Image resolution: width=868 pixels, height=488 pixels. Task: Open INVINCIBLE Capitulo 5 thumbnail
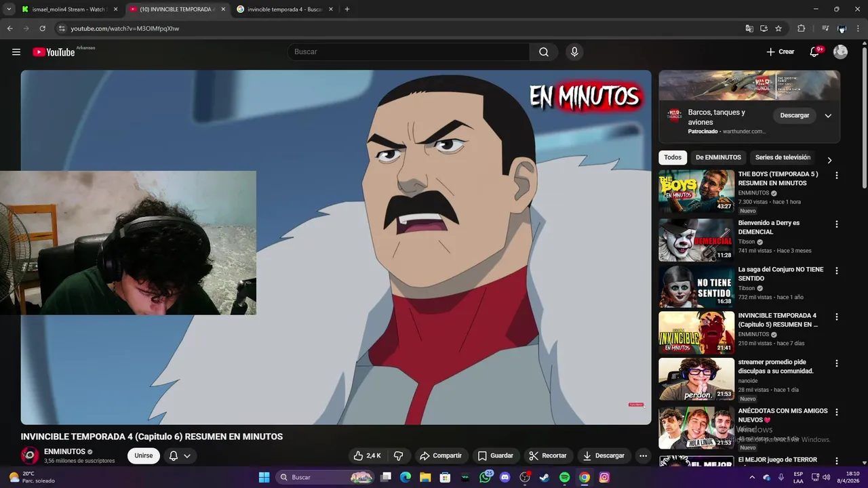pos(696,333)
